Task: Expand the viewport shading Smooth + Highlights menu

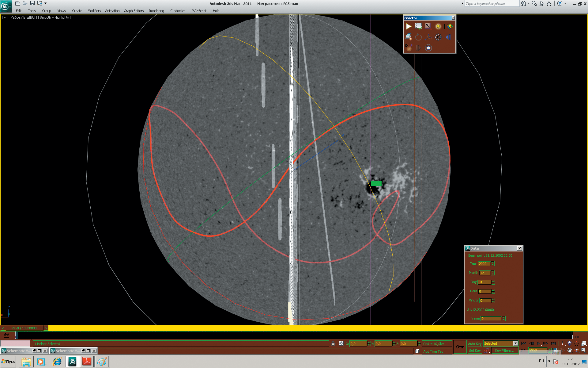Action: pyautogui.click(x=55, y=17)
